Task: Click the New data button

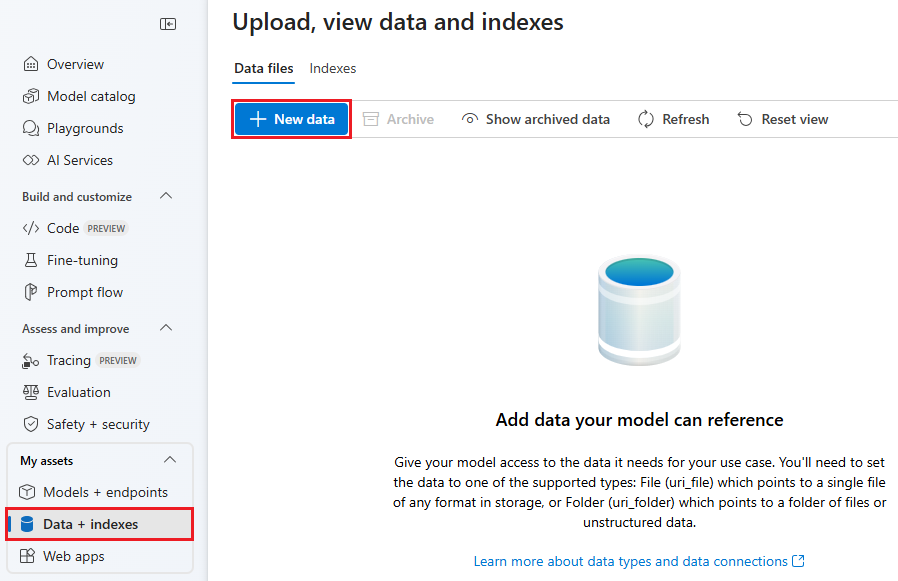Action: [x=291, y=118]
